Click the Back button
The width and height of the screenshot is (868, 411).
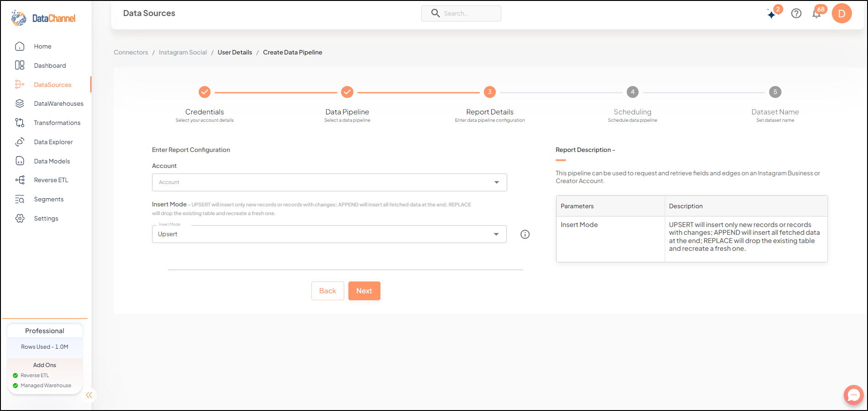[328, 291]
